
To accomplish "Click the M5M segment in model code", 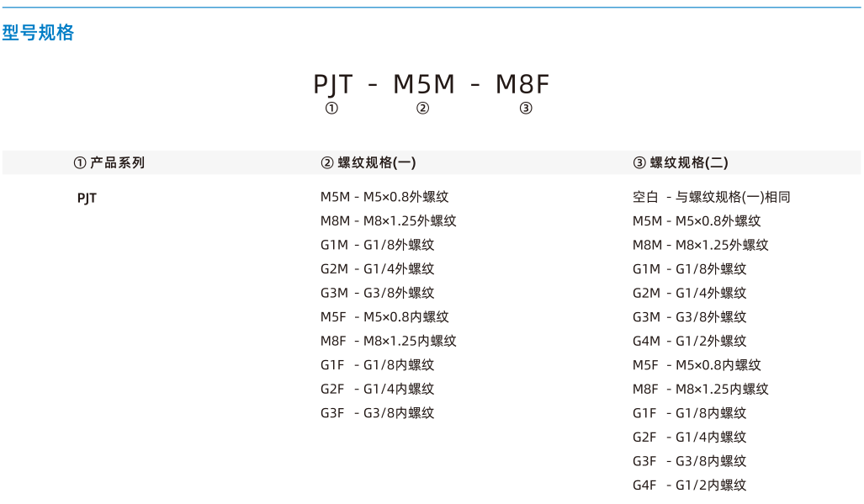I will [x=424, y=84].
